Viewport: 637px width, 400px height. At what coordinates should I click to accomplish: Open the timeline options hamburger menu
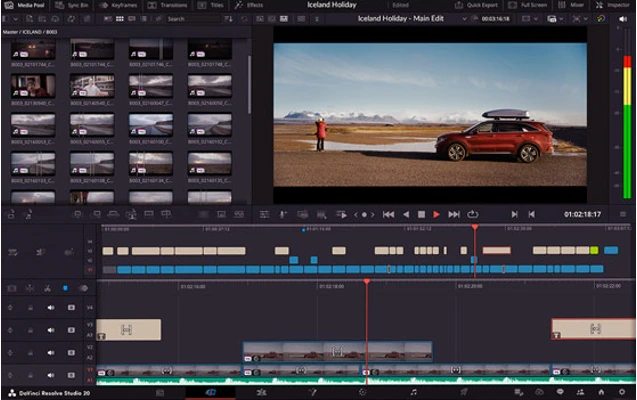(x=623, y=214)
